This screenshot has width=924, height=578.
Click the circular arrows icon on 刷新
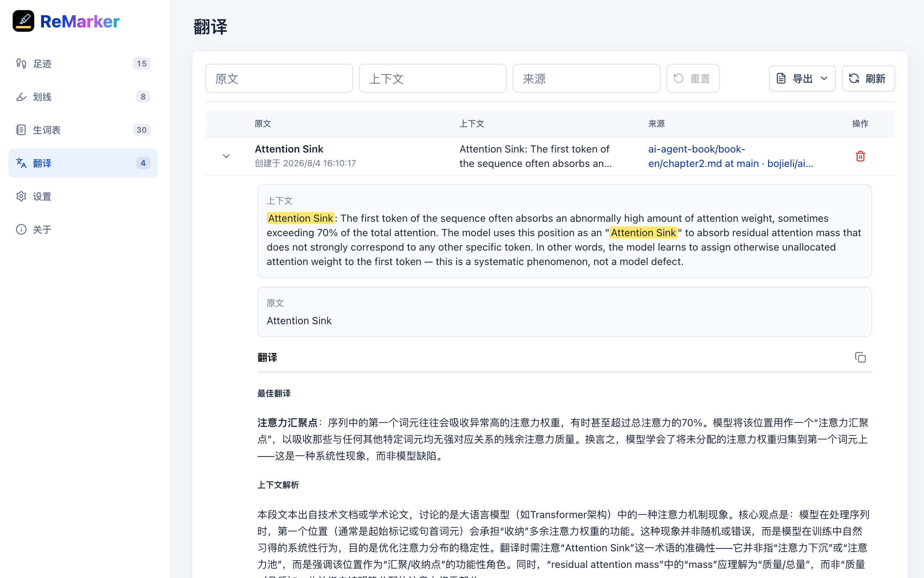pyautogui.click(x=854, y=78)
